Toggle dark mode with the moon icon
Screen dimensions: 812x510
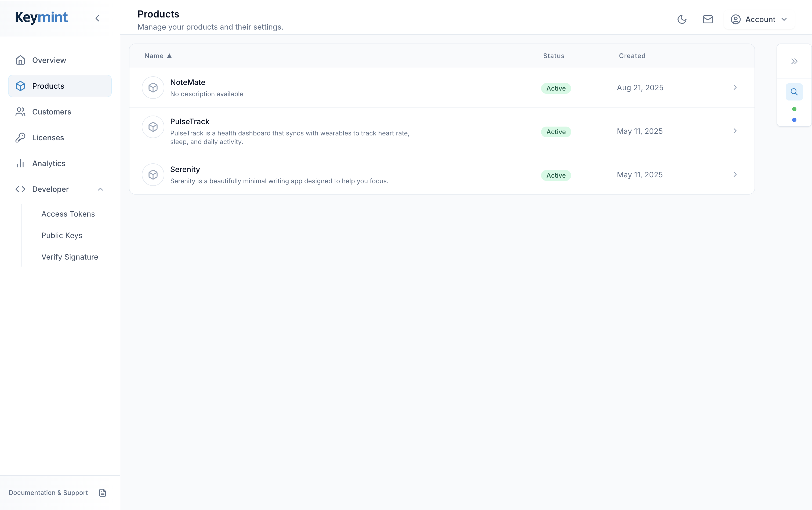(682, 19)
